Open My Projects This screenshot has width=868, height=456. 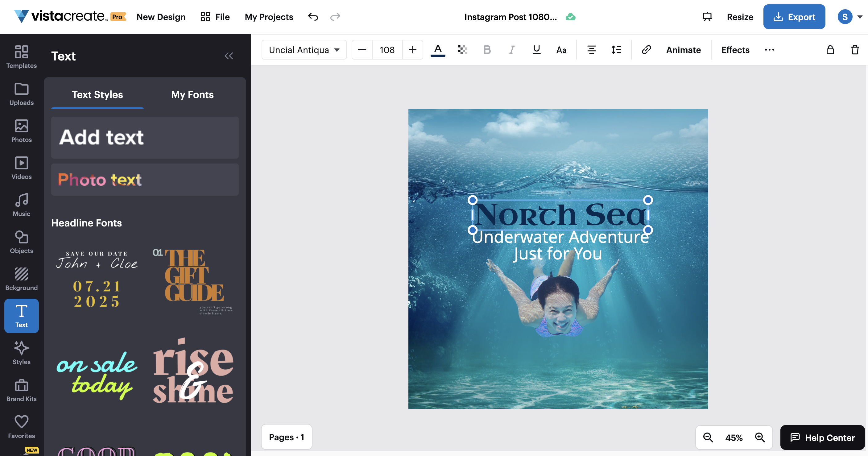(x=269, y=17)
